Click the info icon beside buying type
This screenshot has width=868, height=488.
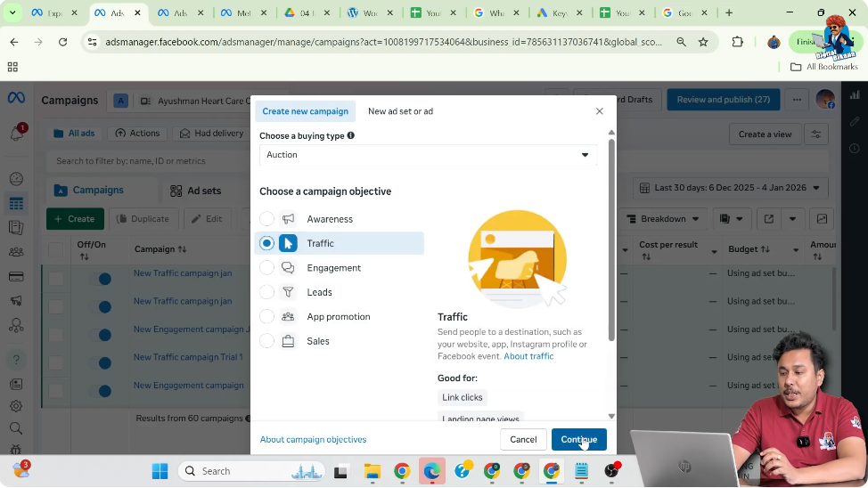click(351, 135)
